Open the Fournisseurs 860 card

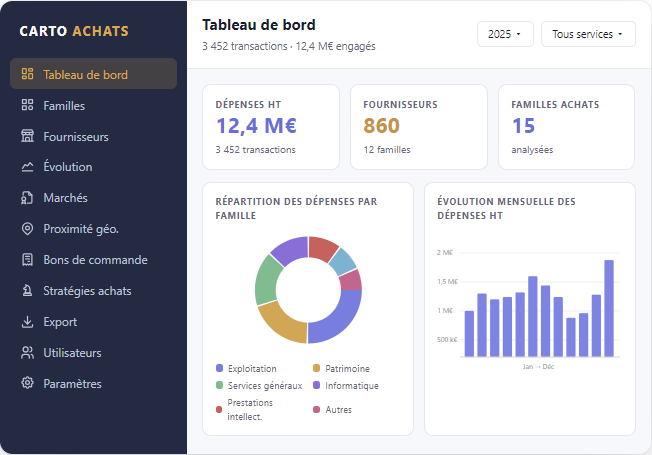pos(419,127)
